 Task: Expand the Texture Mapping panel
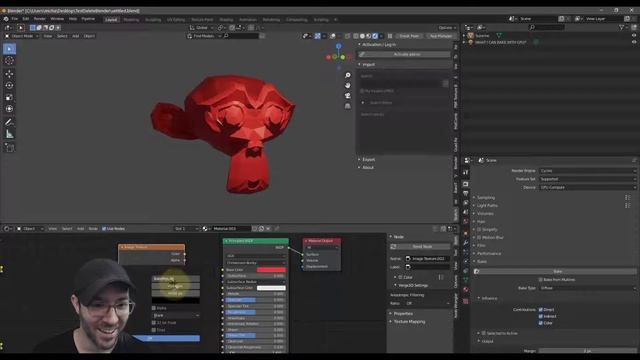(x=409, y=322)
